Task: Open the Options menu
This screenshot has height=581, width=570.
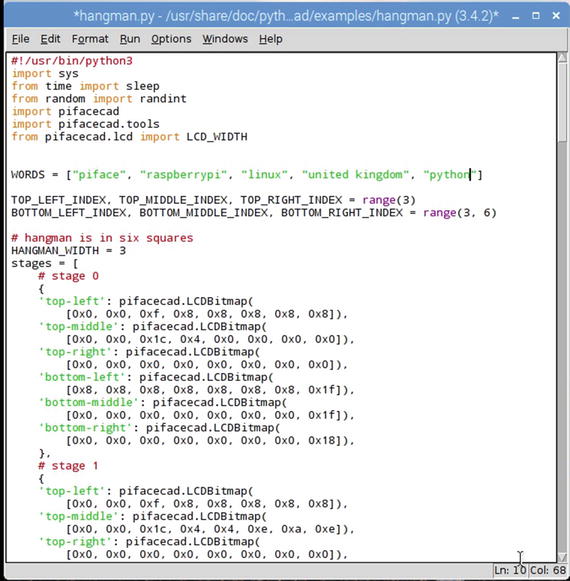Action: (171, 39)
